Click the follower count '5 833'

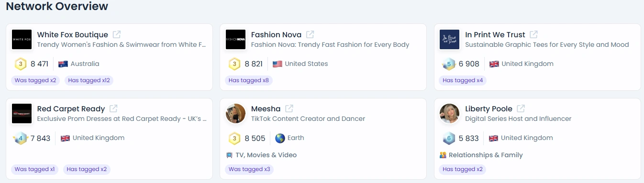click(x=469, y=138)
